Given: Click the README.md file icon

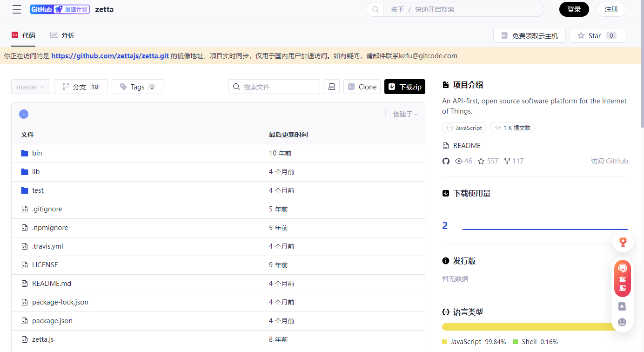Looking at the screenshot, I should pyautogui.click(x=25, y=284).
